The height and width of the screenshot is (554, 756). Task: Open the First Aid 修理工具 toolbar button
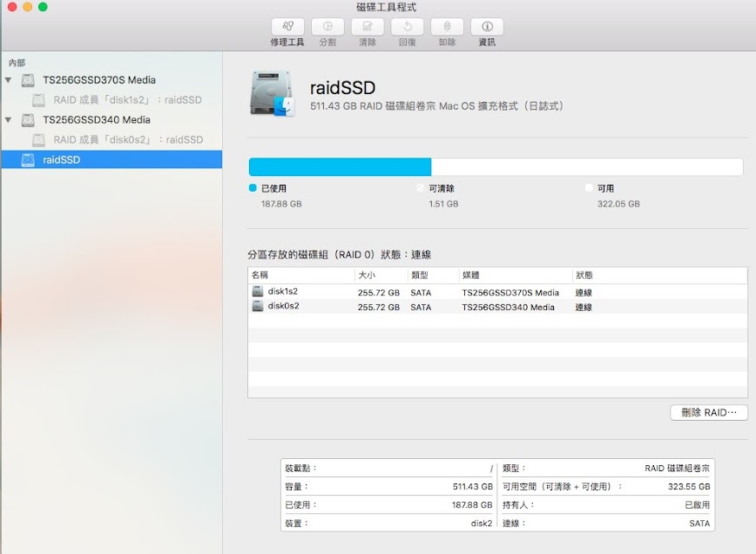287,26
